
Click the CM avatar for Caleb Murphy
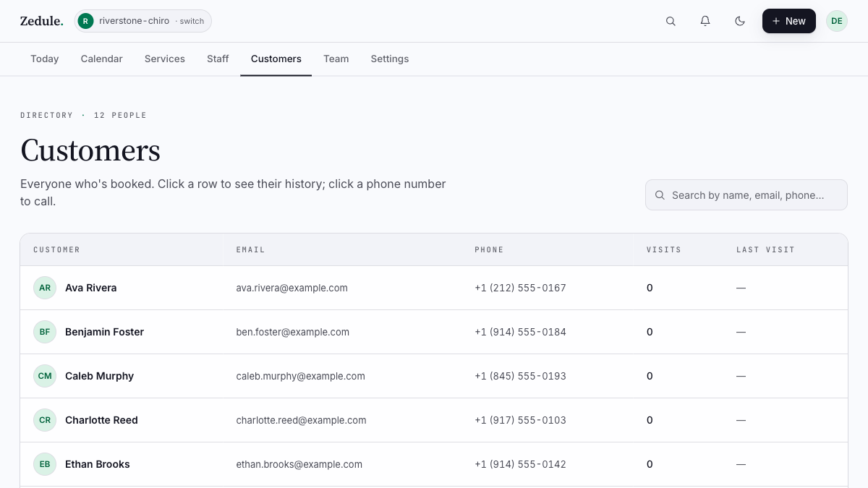point(45,376)
